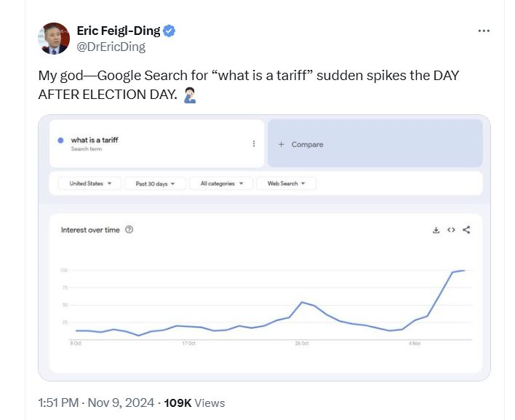Click the what is a tariff search term field
The height and width of the screenshot is (420, 515).
click(x=156, y=143)
